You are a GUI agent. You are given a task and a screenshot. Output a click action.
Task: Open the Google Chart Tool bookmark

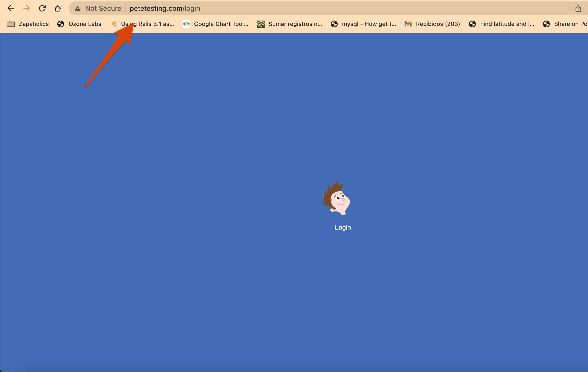pos(216,24)
